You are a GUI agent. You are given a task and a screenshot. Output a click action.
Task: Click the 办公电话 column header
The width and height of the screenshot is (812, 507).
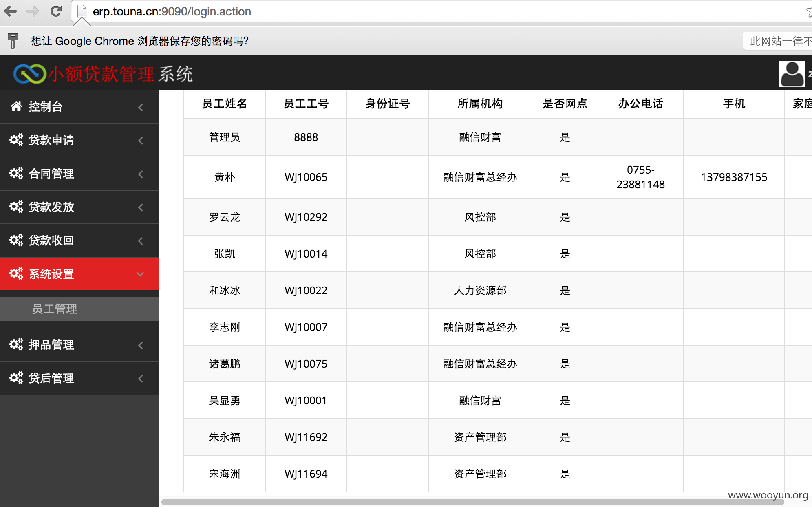coord(641,104)
